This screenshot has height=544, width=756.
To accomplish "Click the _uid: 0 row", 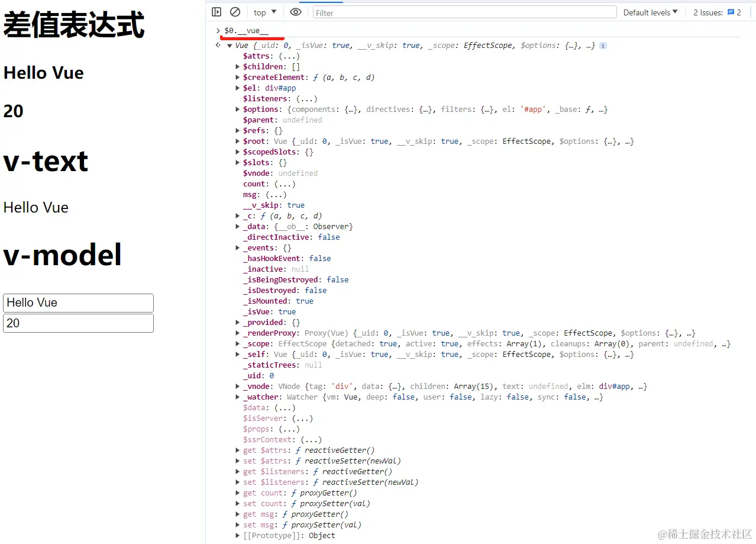I will tap(259, 376).
